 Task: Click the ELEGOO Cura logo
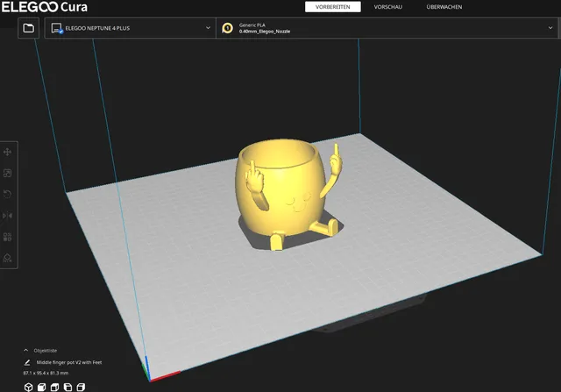click(45, 7)
